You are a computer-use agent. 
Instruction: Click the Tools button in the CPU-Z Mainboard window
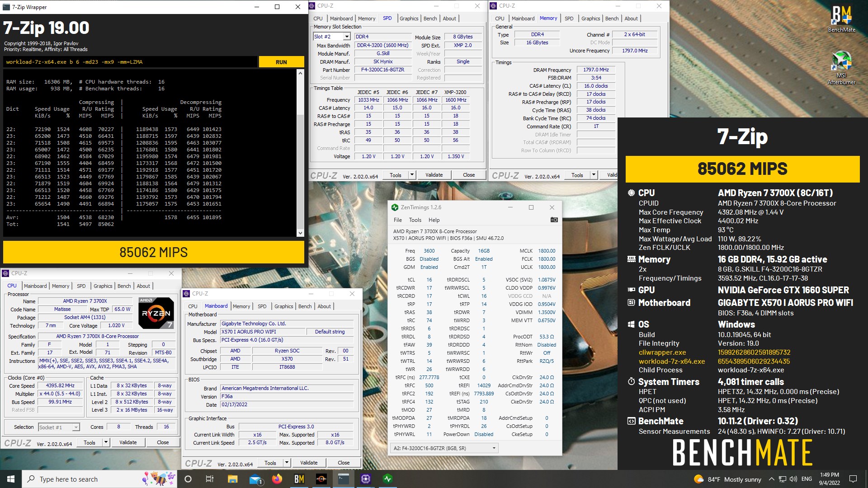click(x=270, y=463)
